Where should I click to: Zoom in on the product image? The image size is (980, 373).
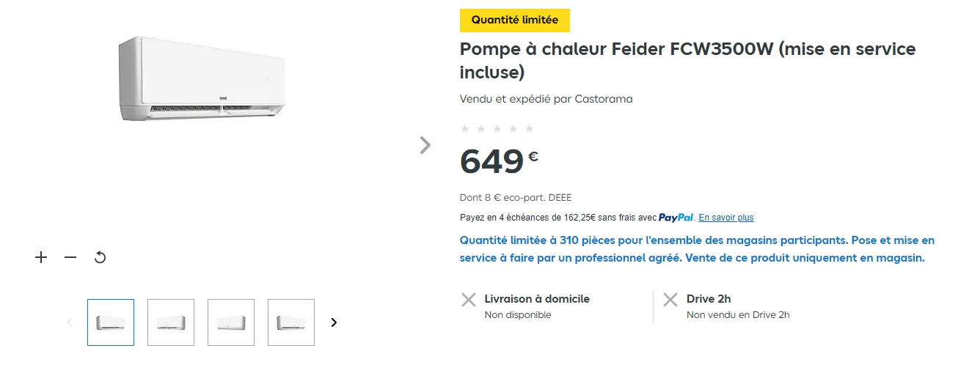coord(41,257)
